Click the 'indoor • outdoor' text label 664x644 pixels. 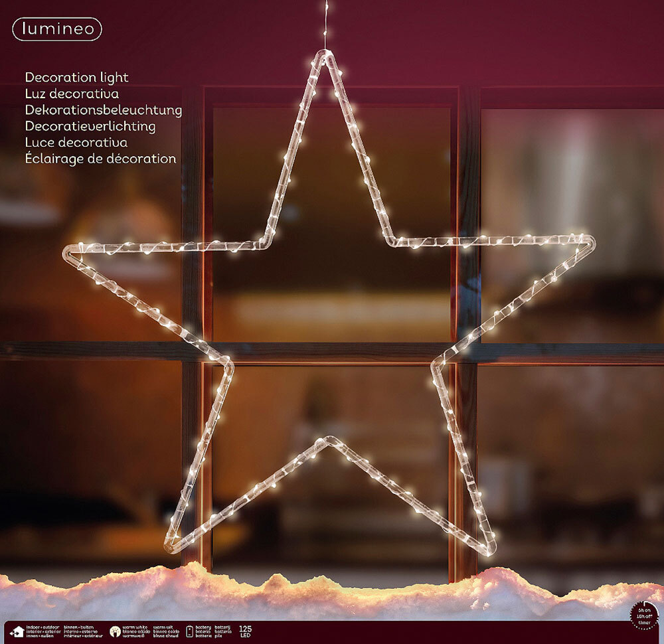coord(44,626)
